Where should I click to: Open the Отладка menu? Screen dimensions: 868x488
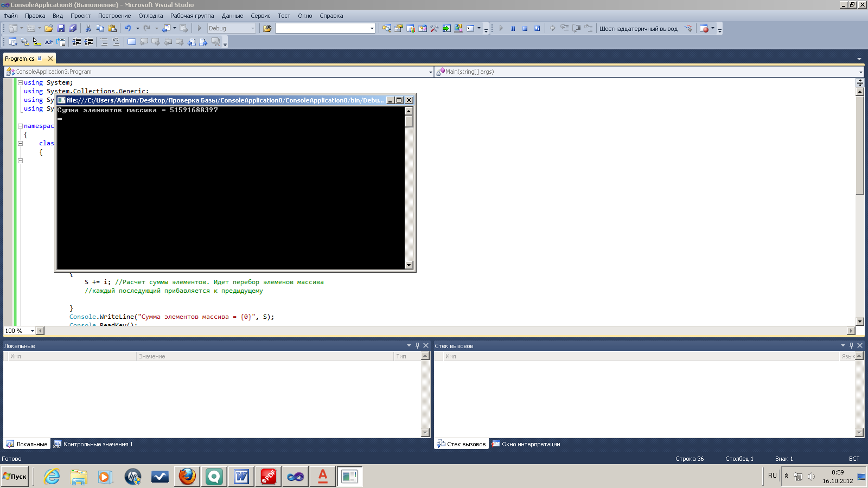151,16
